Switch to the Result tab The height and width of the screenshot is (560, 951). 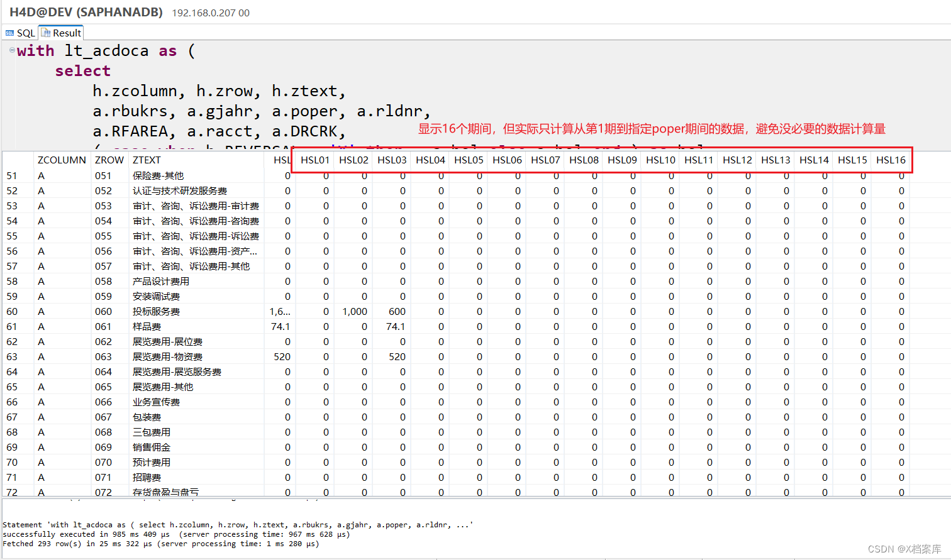pyautogui.click(x=62, y=33)
